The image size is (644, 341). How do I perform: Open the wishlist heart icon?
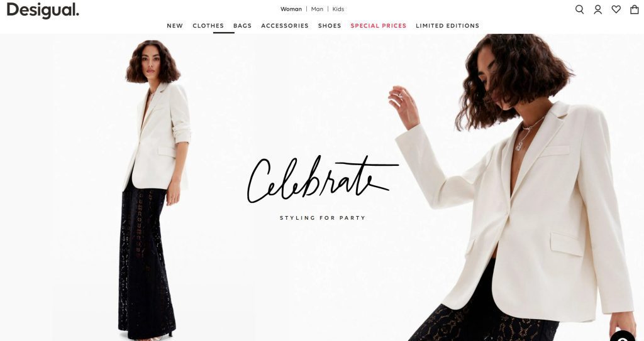(x=616, y=9)
